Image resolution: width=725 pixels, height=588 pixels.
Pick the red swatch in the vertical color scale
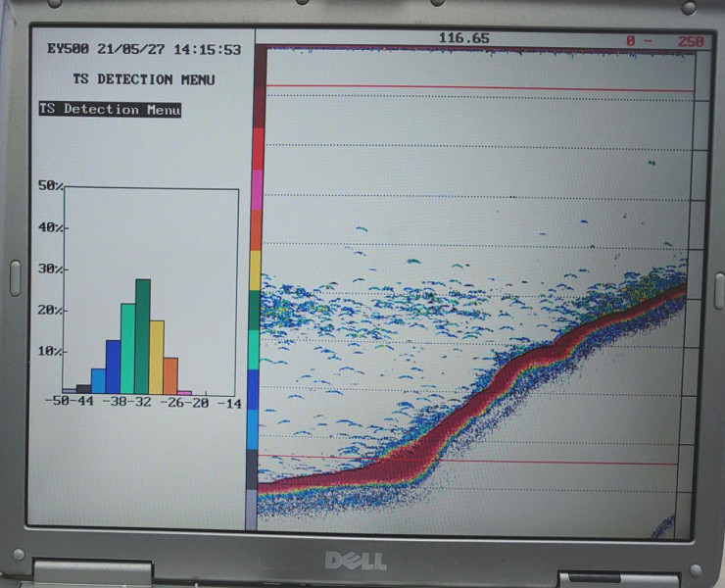[x=258, y=149]
